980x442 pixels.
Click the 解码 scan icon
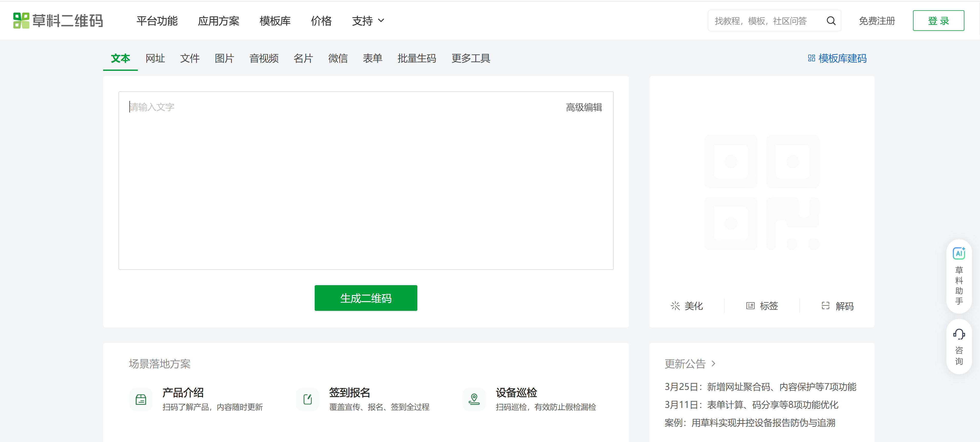point(825,306)
